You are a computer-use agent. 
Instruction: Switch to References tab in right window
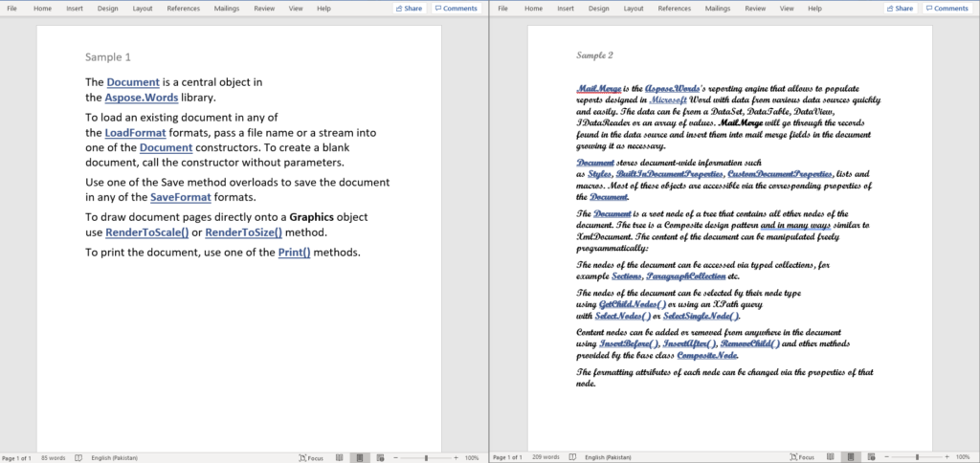(x=674, y=8)
